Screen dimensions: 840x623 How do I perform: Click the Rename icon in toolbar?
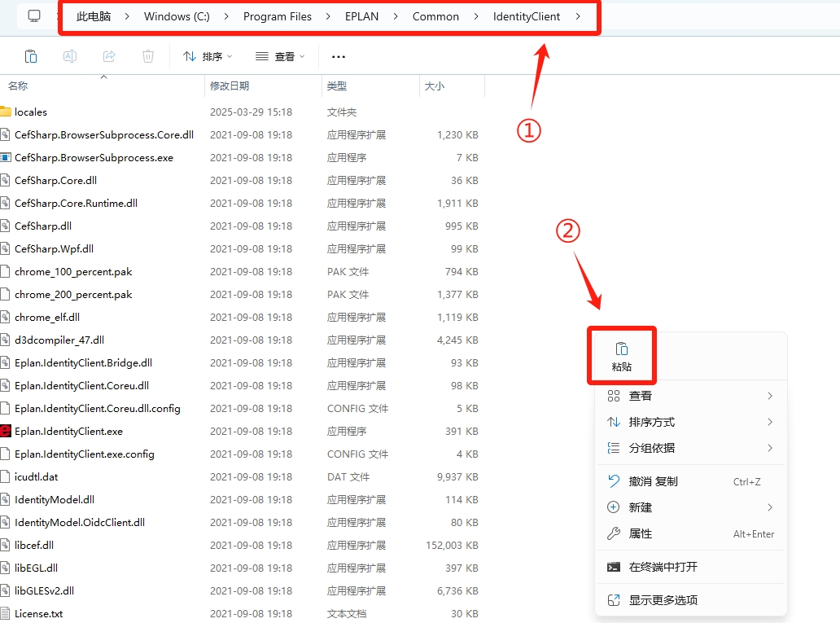[x=70, y=56]
